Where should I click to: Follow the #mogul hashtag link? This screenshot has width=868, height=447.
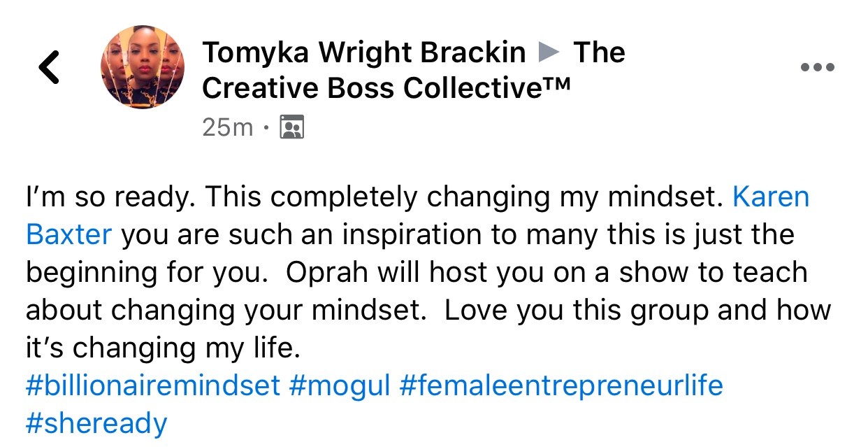(339, 385)
